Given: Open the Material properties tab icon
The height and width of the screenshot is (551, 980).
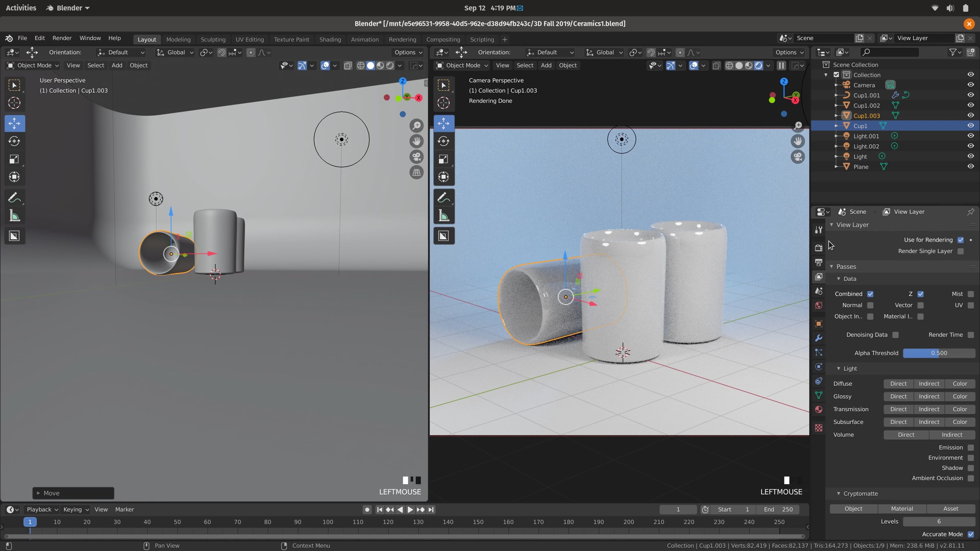Looking at the screenshot, I should 819,409.
